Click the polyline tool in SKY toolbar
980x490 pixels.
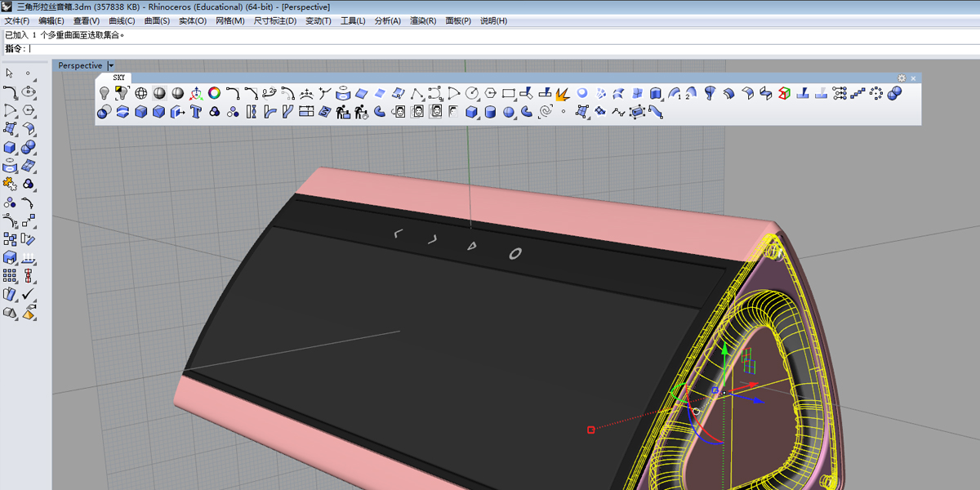tap(417, 94)
